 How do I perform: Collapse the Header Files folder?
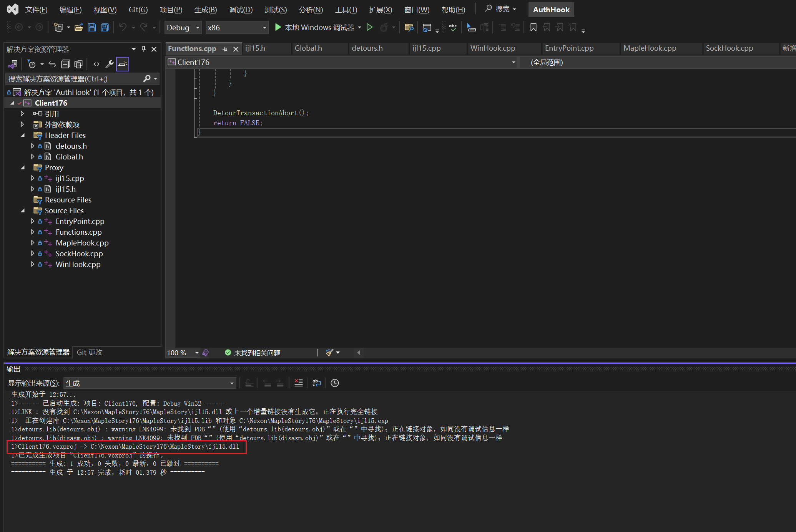point(22,135)
